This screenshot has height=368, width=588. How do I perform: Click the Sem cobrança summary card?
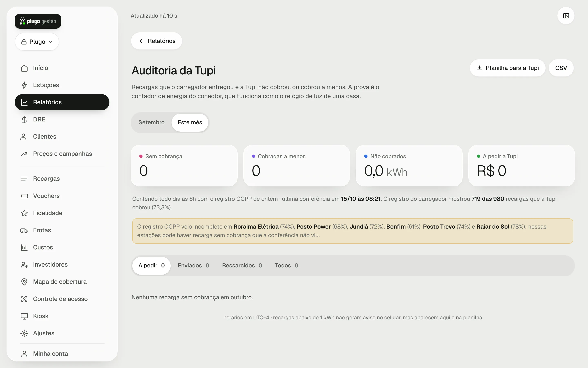184,166
